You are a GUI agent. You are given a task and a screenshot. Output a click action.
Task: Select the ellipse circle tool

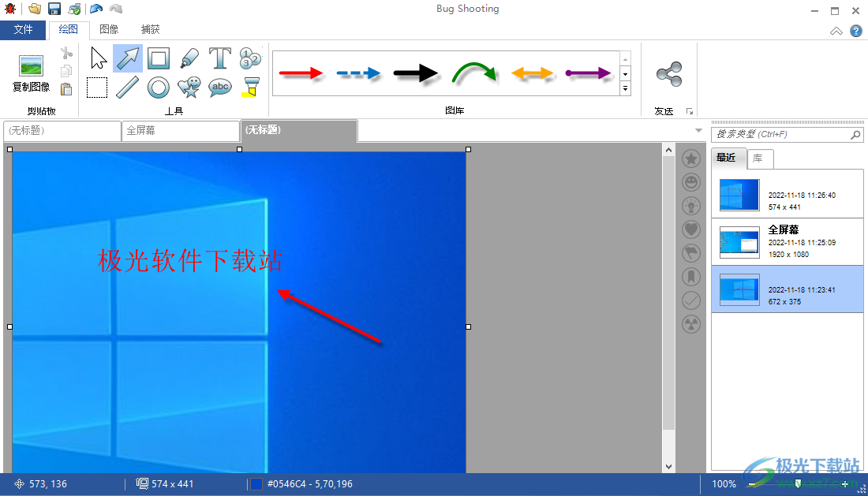pyautogui.click(x=159, y=88)
